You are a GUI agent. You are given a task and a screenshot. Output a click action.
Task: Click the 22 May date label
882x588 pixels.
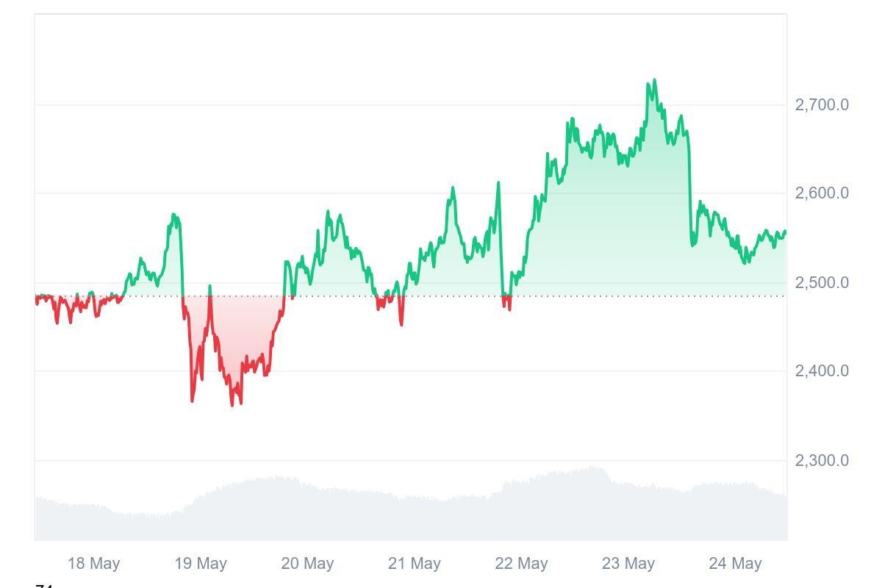click(521, 564)
